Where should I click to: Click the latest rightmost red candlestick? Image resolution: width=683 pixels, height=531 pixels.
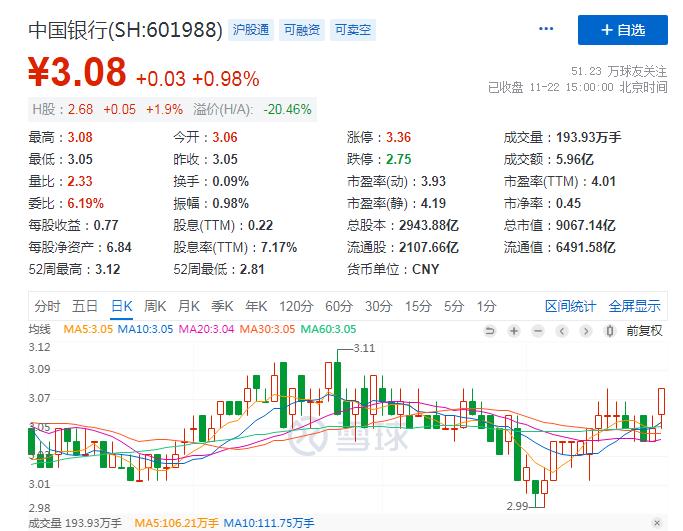click(x=662, y=402)
